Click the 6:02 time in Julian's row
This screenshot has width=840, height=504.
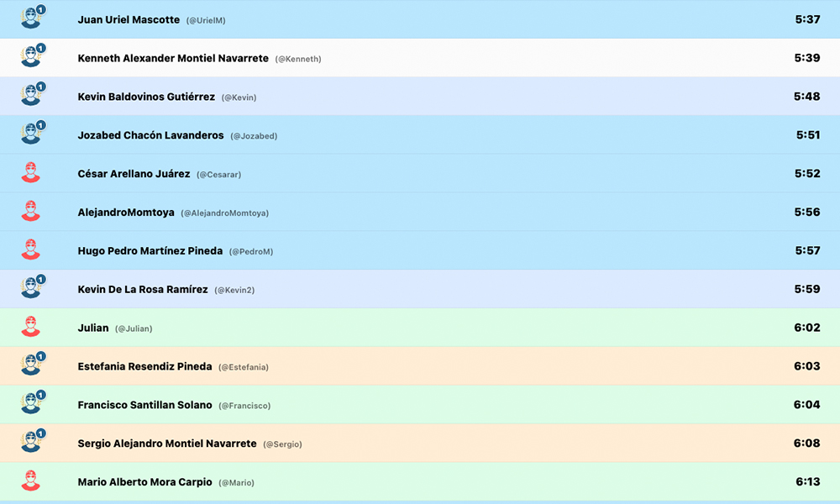click(x=806, y=328)
